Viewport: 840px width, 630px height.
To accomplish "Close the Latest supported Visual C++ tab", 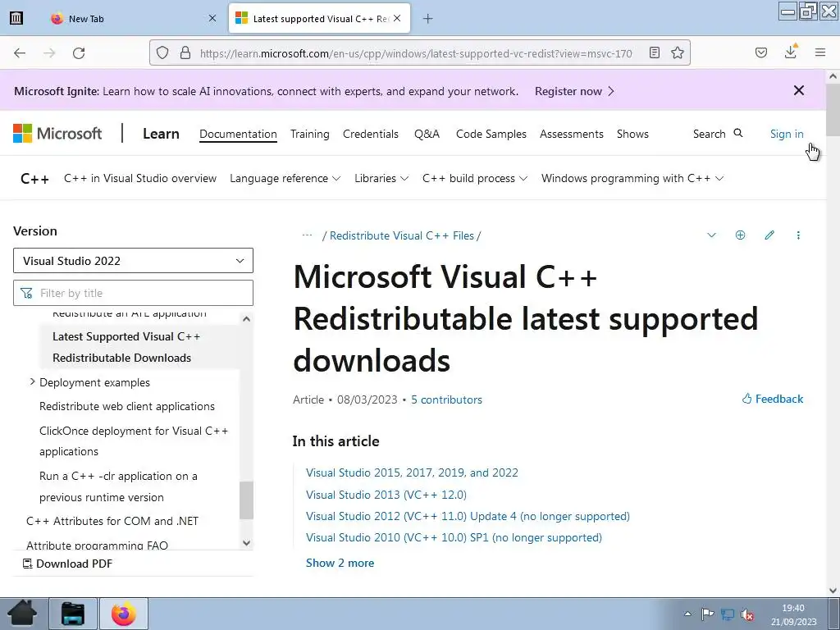I will pyautogui.click(x=397, y=18).
